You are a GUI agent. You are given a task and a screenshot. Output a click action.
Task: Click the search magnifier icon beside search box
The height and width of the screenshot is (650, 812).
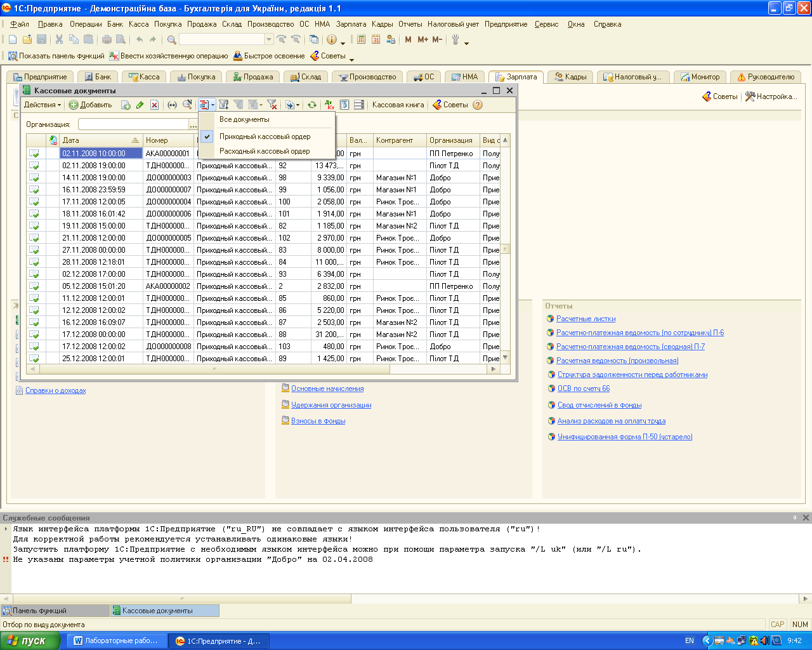171,39
